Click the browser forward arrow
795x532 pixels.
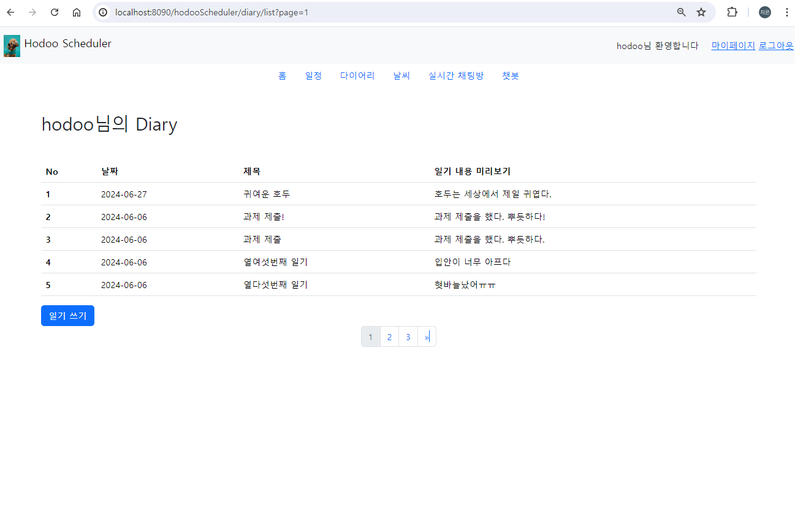pos(32,12)
